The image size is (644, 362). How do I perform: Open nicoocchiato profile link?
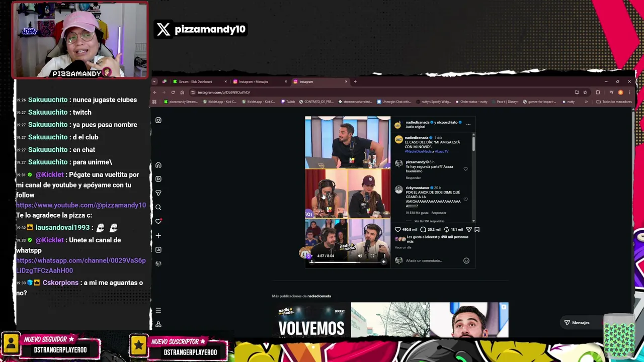(447, 122)
